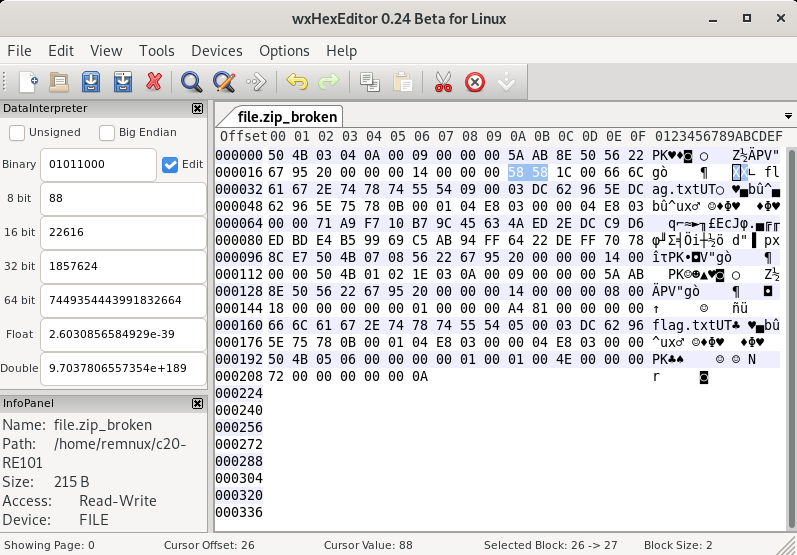The image size is (797, 555).
Task: Click Showing Page: 0 status text
Action: (x=49, y=545)
